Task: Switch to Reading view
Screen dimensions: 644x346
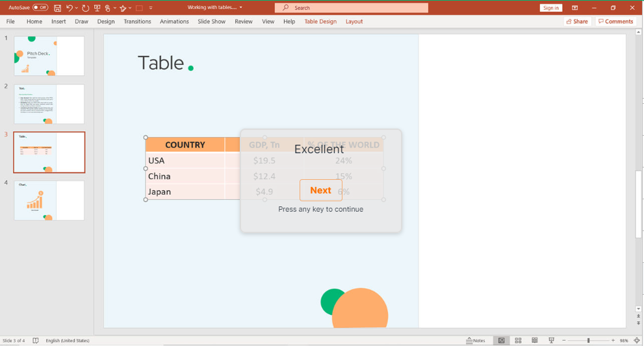Action: (x=534, y=340)
